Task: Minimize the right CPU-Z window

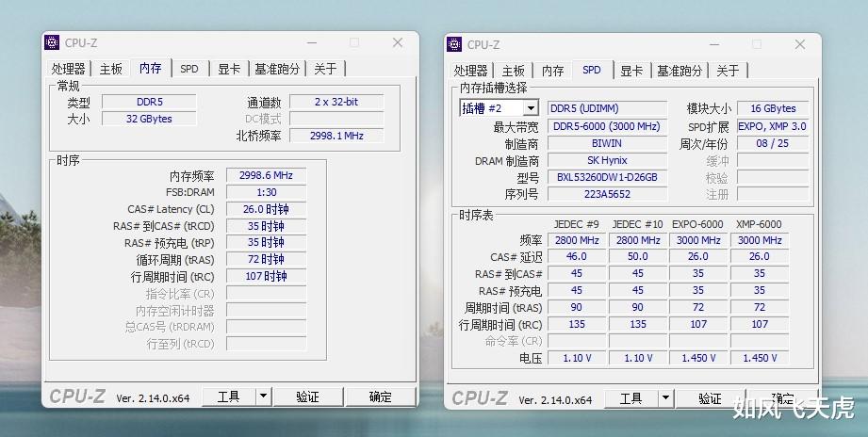Action: click(x=714, y=44)
